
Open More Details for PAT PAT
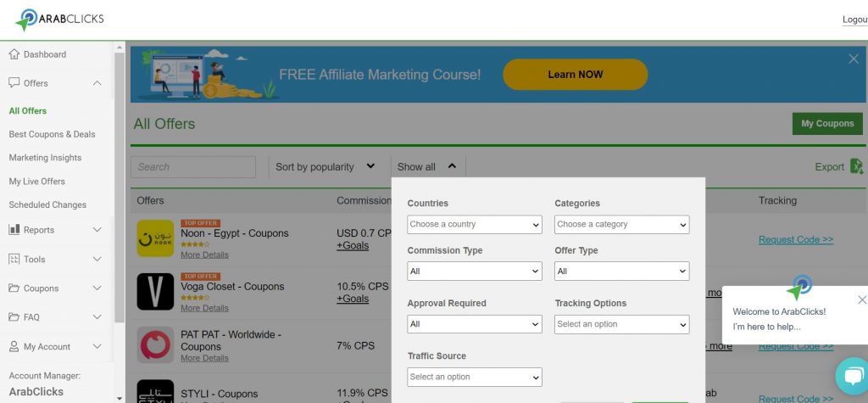point(204,358)
